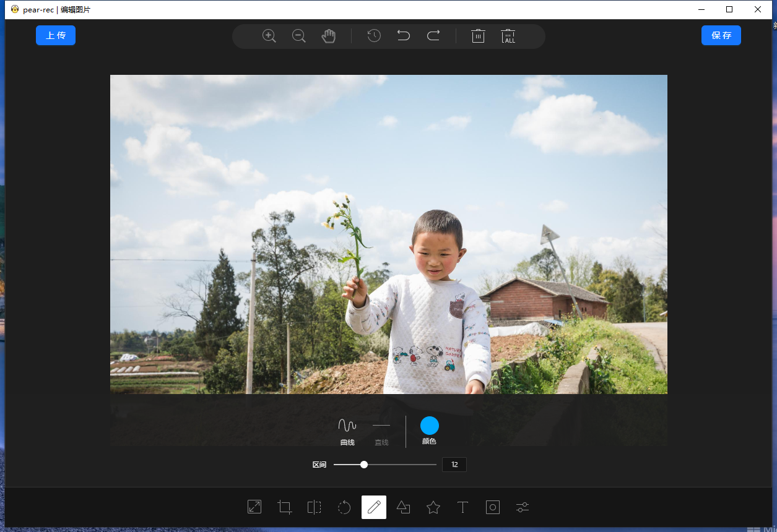Click the zoom out magnifier icon

(x=299, y=36)
